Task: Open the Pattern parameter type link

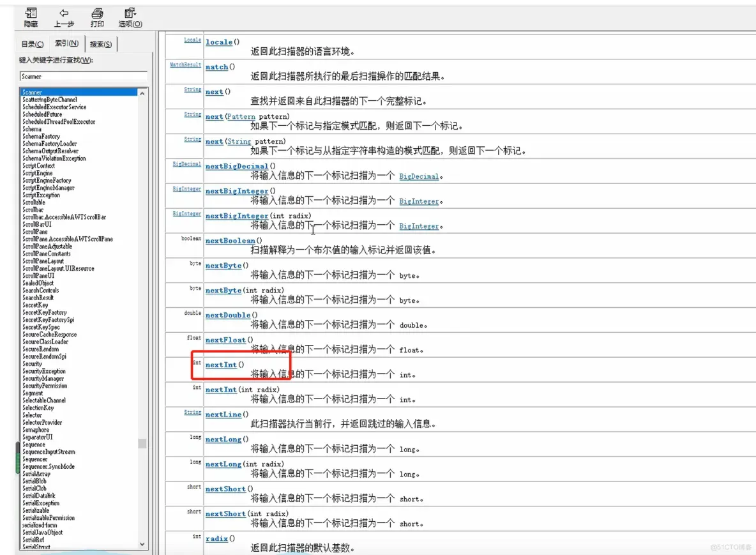Action: click(x=241, y=116)
